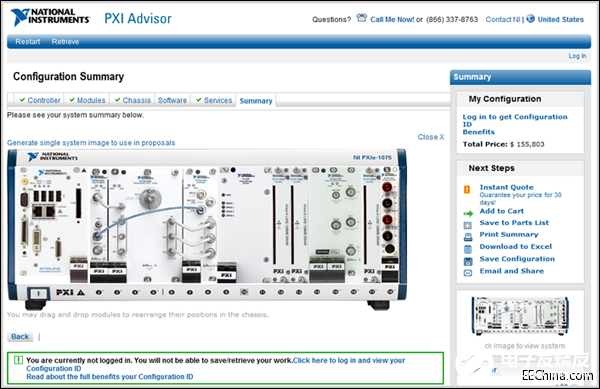Click the phone icon near Call Me Now
The width and height of the screenshot is (600, 389).
click(362, 18)
